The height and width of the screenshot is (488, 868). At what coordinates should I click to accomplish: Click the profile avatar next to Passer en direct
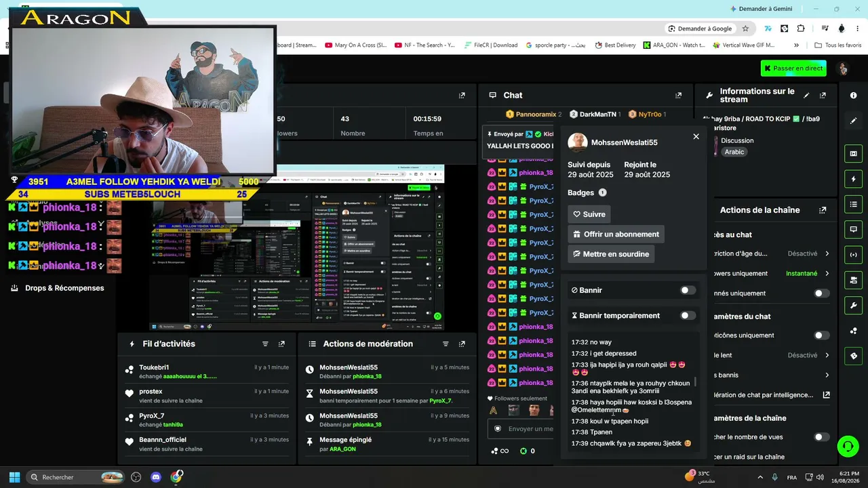pyautogui.click(x=843, y=68)
